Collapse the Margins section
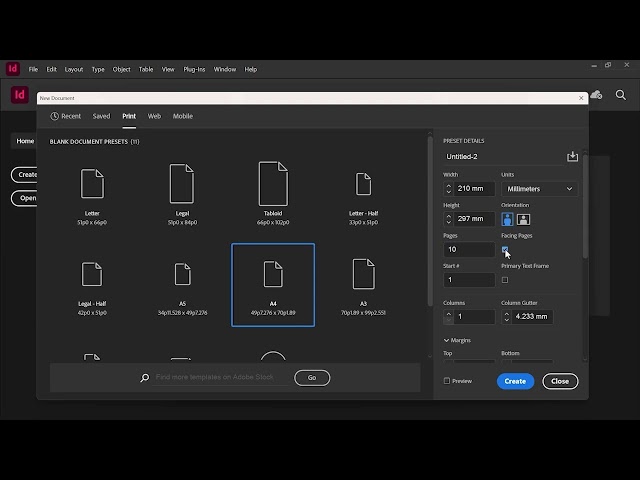 coord(446,340)
